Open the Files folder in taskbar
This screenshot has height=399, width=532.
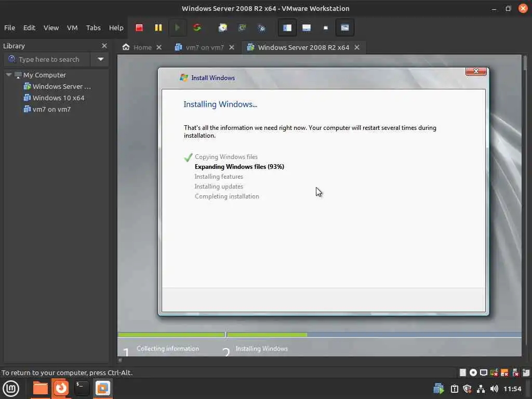tap(40, 389)
